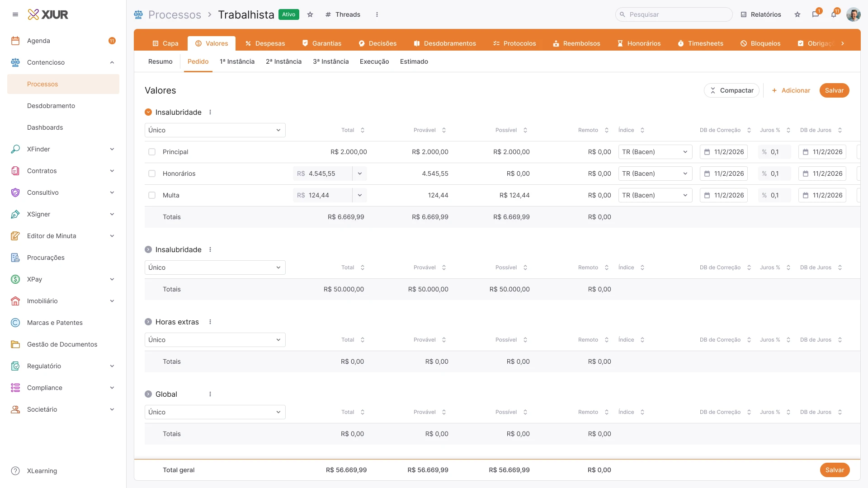Check the Principal row checkbox
Viewport: 868px width, 488px height.
[152, 152]
